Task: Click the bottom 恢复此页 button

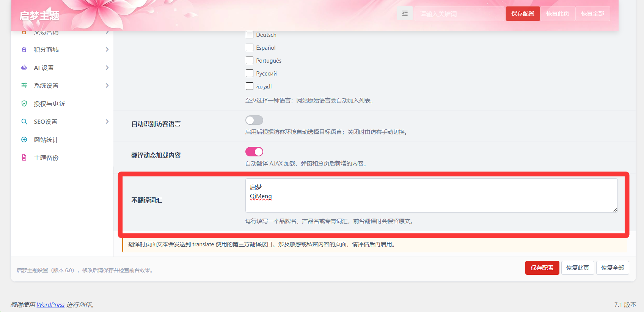Action: 578,268
